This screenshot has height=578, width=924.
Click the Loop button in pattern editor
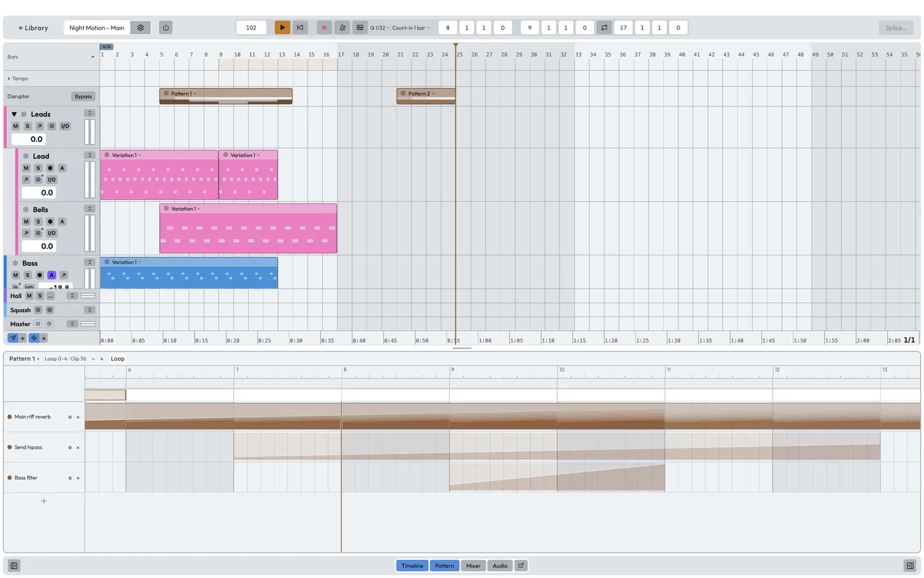tap(117, 359)
